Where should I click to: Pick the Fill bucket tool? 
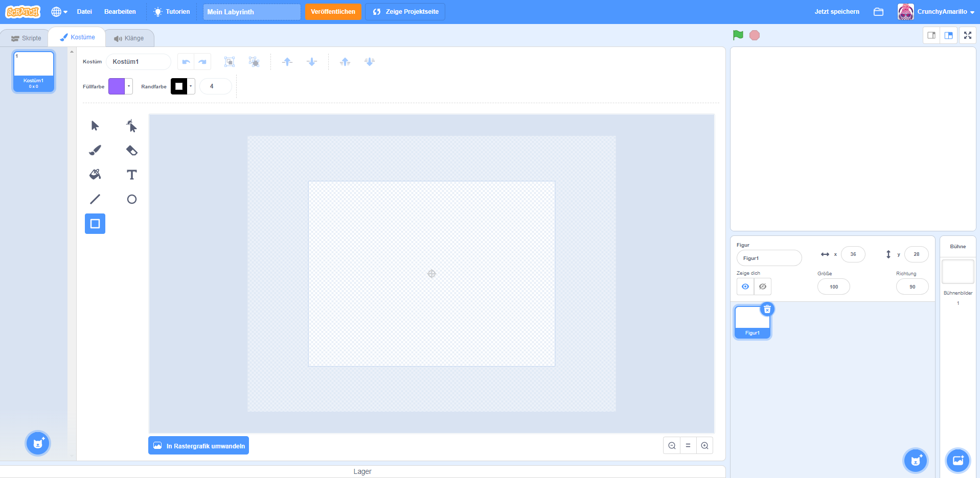tap(95, 175)
